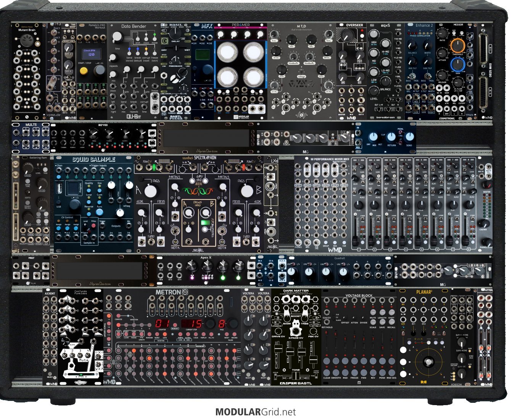Viewport: 512px width, 420px height.
Task: Click the yellow START / STOP button on Pamela's PRO Workout
Action: [x=84, y=71]
